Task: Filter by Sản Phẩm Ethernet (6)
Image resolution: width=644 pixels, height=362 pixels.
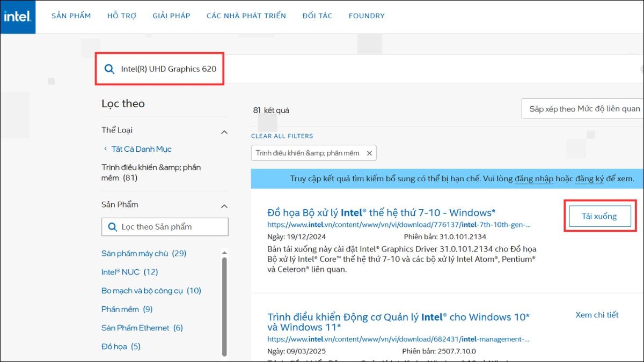Action: tap(142, 328)
